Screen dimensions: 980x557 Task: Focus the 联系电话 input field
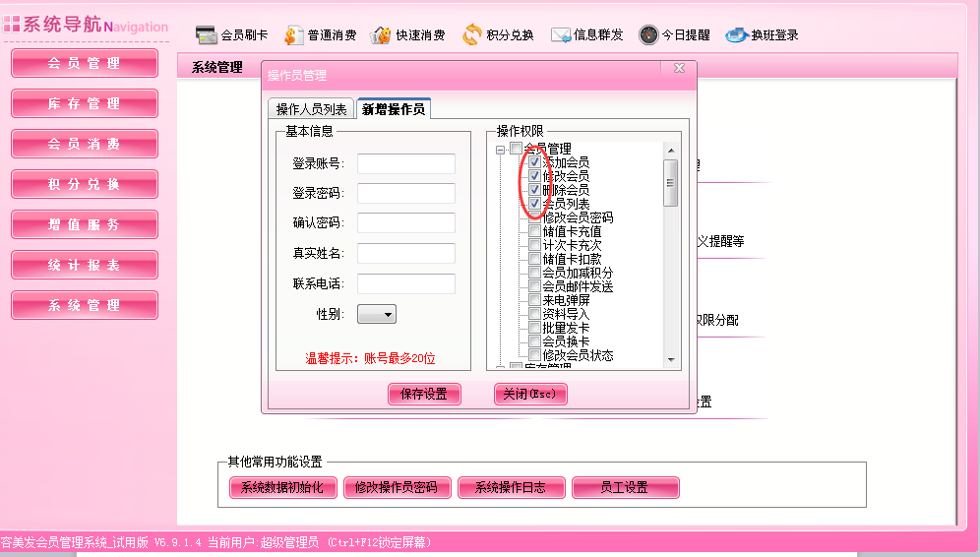click(x=406, y=283)
